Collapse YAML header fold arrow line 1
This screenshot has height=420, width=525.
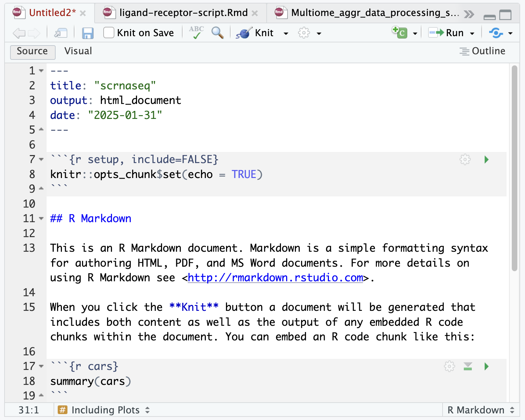pyautogui.click(x=41, y=71)
